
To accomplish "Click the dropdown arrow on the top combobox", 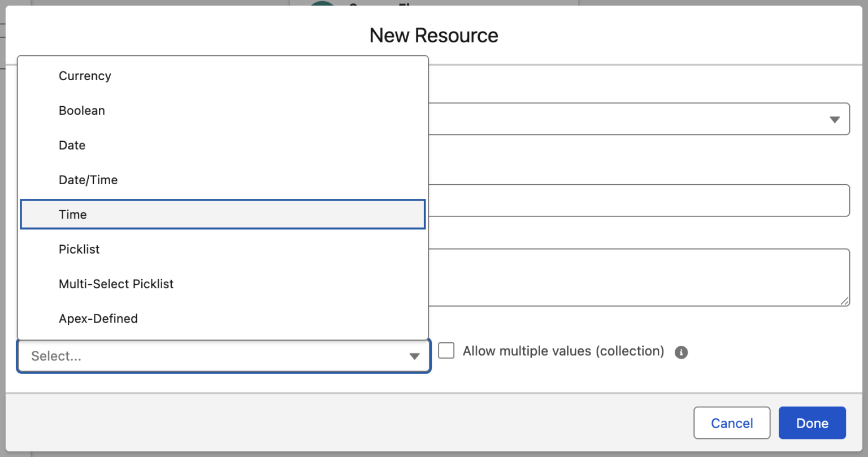I will click(x=835, y=119).
